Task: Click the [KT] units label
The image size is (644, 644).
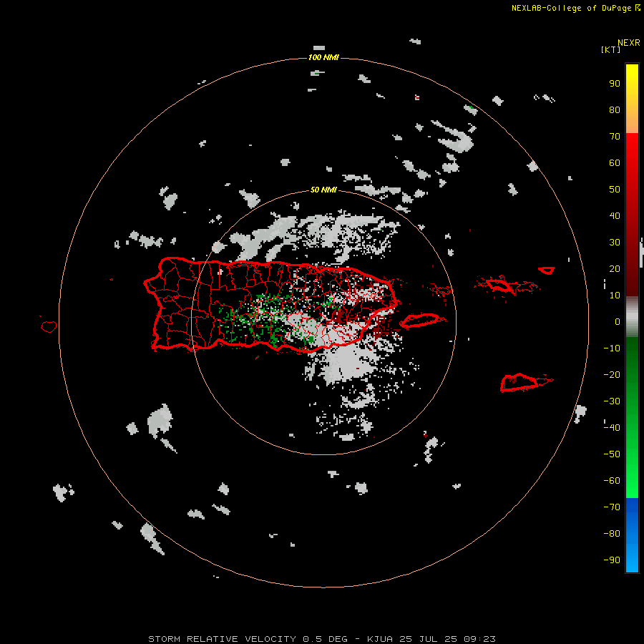Action: (610, 49)
